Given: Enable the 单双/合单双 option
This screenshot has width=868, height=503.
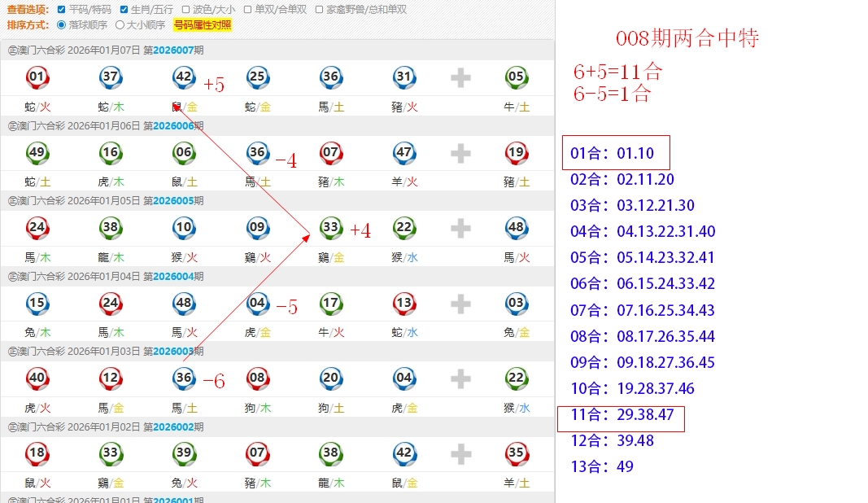Looking at the screenshot, I should pos(248,10).
